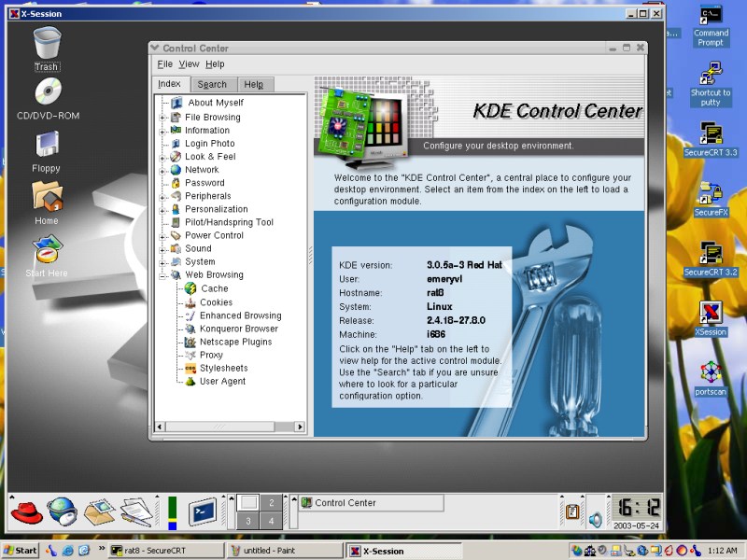The height and width of the screenshot is (560, 747).
Task: Expand the Look & Feel tree node
Action: [x=163, y=157]
